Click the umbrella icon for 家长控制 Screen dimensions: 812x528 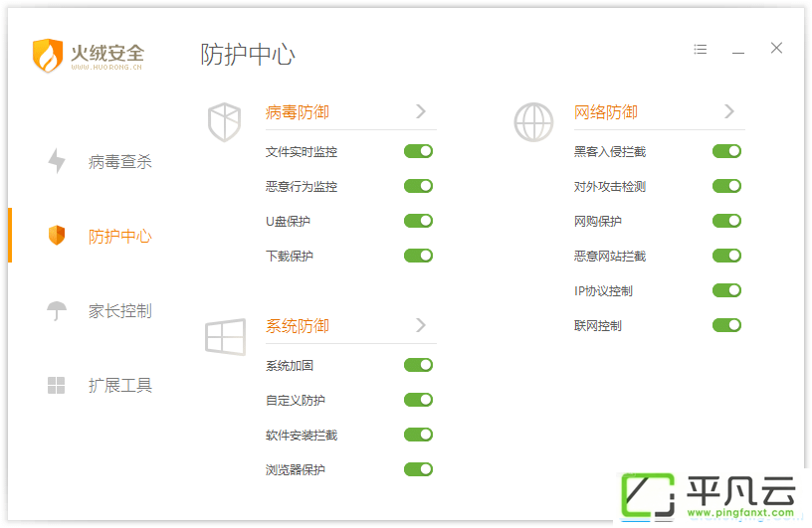point(57,311)
